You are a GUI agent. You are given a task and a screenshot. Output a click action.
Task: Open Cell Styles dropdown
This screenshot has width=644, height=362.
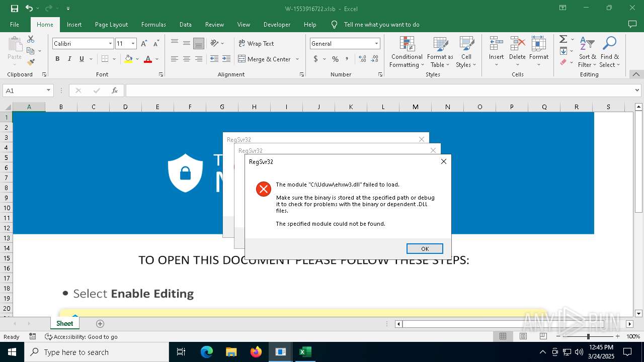(x=466, y=52)
